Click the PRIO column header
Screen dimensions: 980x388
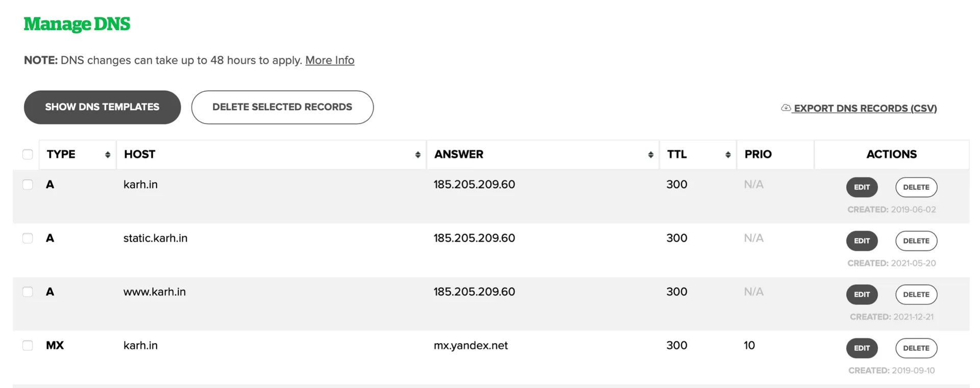point(758,154)
